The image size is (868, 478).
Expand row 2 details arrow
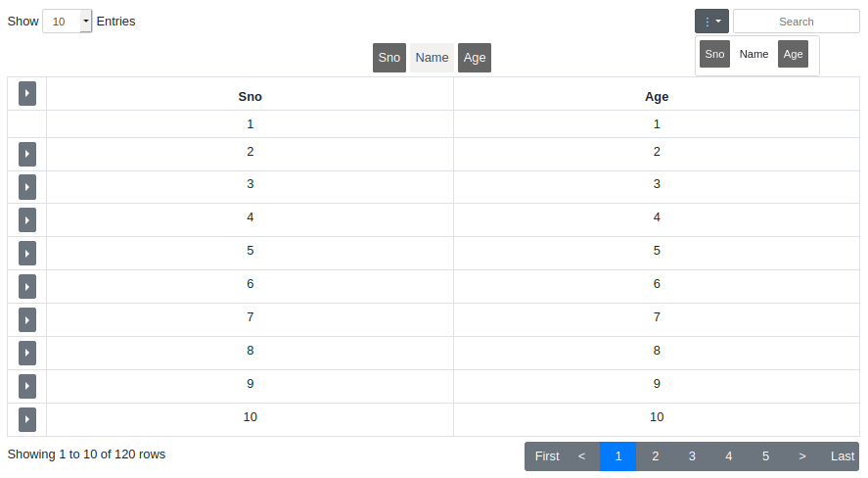click(26, 154)
